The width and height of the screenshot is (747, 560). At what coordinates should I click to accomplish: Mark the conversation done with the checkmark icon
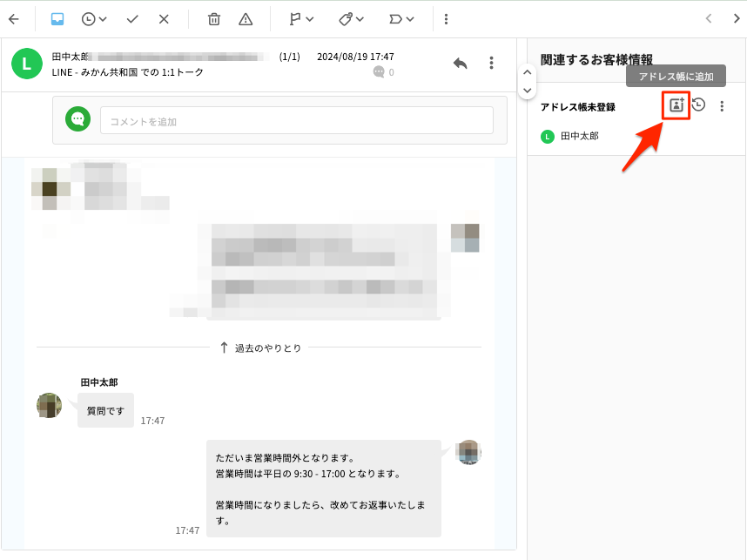[x=132, y=18]
